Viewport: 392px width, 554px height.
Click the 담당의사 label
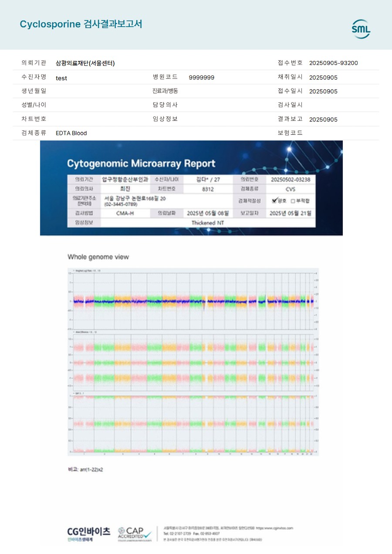pos(165,105)
